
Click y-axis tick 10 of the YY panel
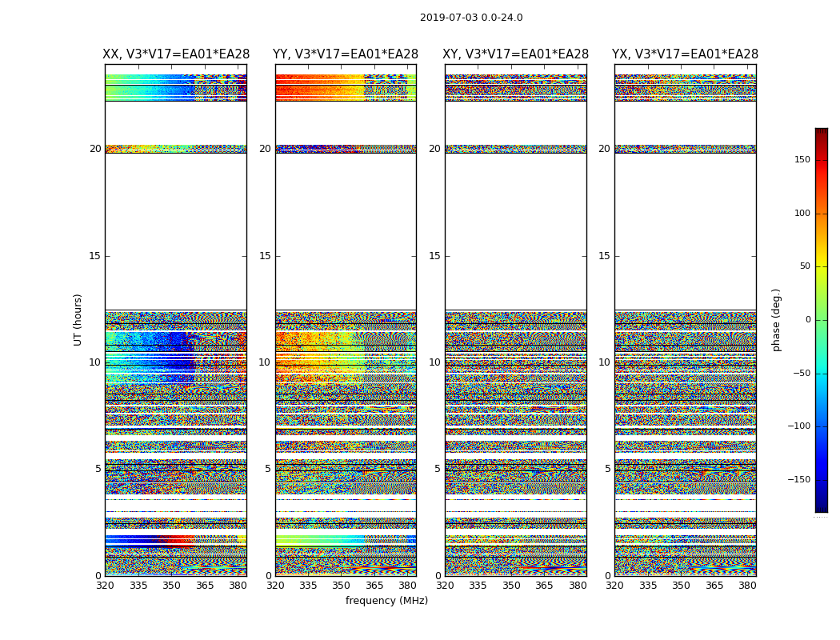265,362
